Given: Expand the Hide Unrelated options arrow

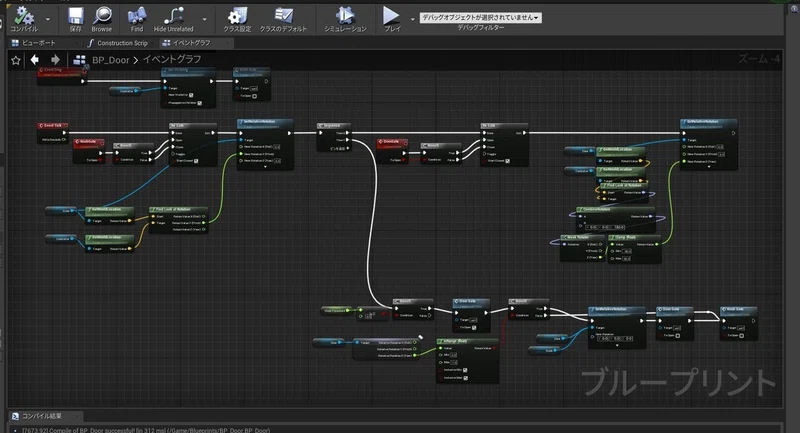Looking at the screenshot, I should [x=205, y=19].
